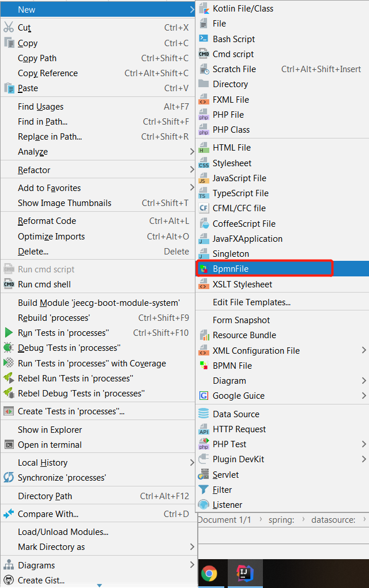
Task: Expand the Analyze submenu arrow
Action: [192, 152]
